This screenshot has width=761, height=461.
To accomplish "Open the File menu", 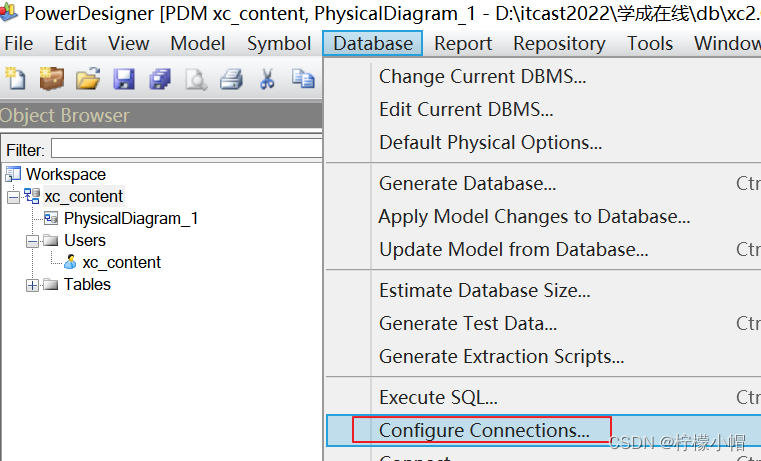I will point(18,44).
